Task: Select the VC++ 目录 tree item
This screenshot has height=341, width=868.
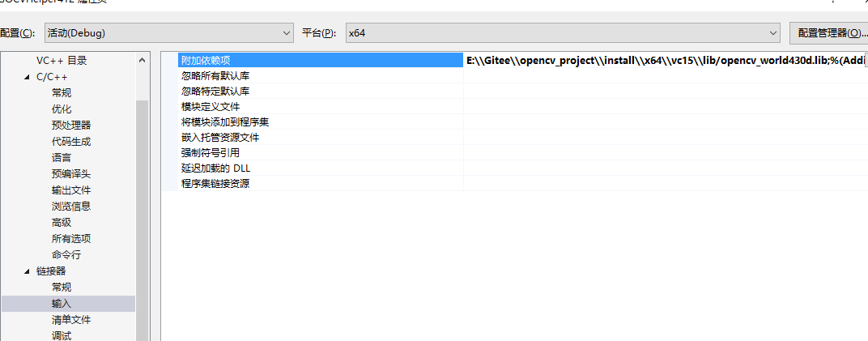Action: 62,61
